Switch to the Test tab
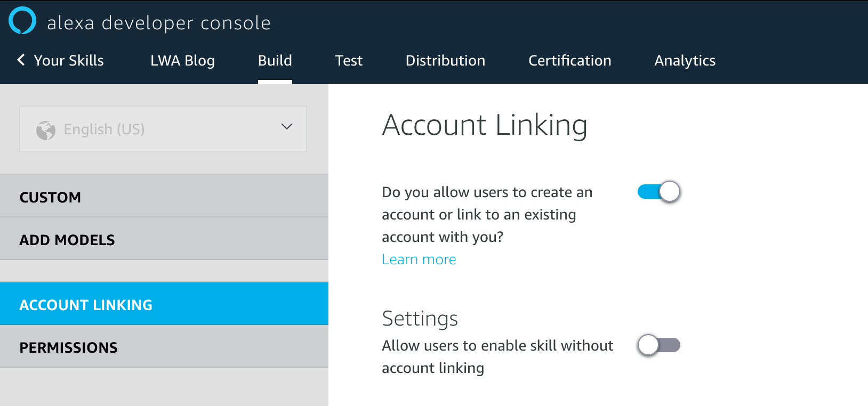868x406 pixels. 349,61
